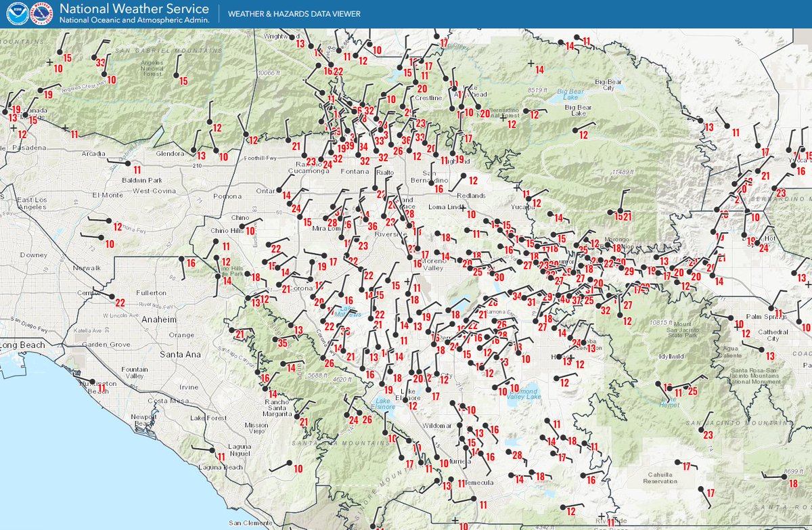Click the NOAA logo in the header
Image resolution: width=812 pixels, height=530 pixels.
point(17,14)
